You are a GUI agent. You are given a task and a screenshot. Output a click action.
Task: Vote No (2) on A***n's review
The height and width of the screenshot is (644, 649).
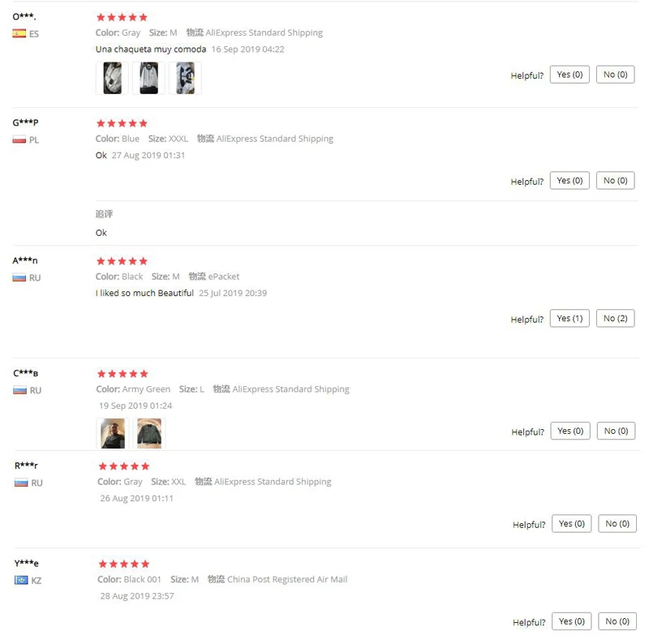(615, 318)
